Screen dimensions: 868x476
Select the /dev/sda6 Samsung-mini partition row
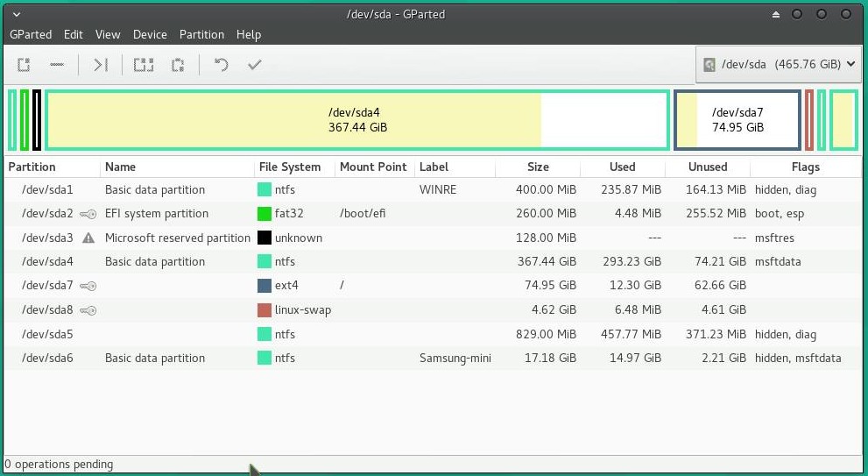point(434,358)
